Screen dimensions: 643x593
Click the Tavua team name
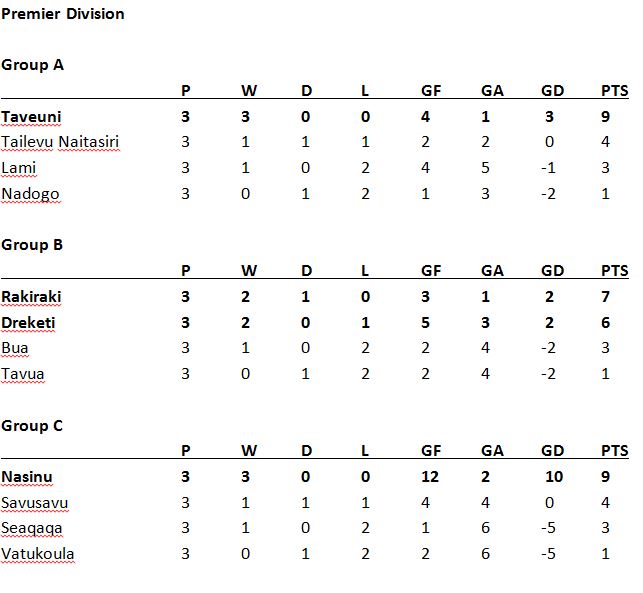(x=23, y=374)
